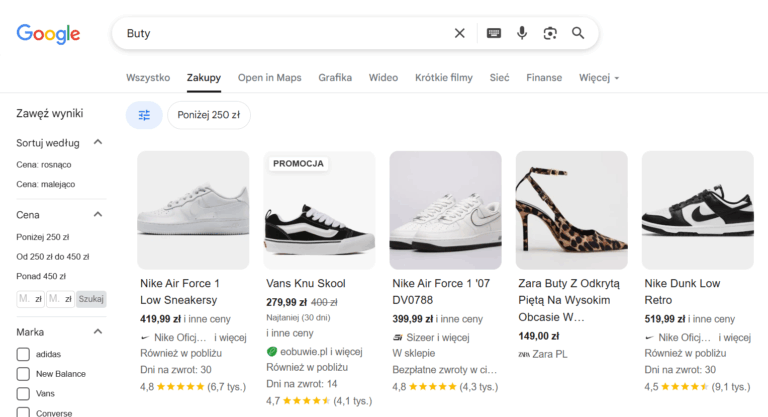Enable the New Balance brand filter

[23, 374]
